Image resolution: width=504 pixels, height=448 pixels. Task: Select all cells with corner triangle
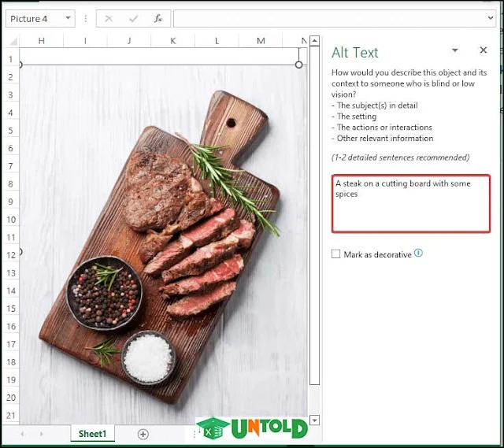click(13, 41)
